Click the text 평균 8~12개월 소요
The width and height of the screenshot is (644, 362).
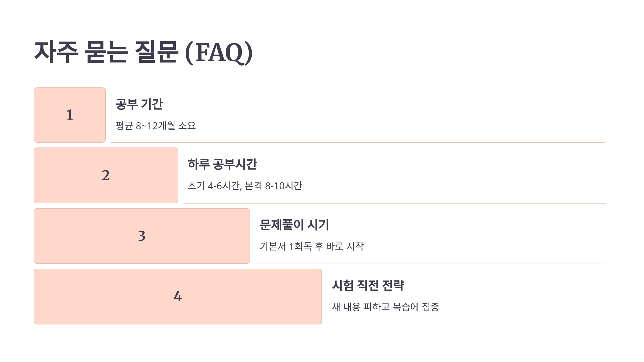(156, 126)
